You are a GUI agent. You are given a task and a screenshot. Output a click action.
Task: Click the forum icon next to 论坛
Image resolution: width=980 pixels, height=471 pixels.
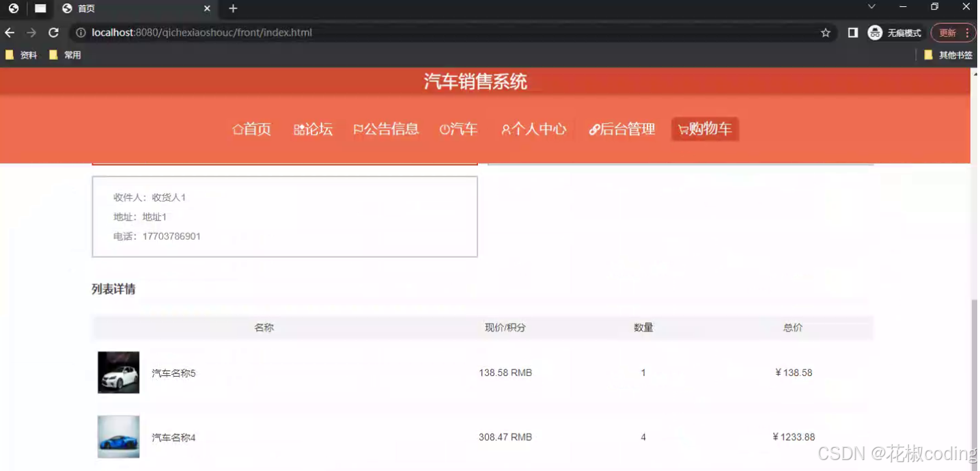click(x=298, y=129)
